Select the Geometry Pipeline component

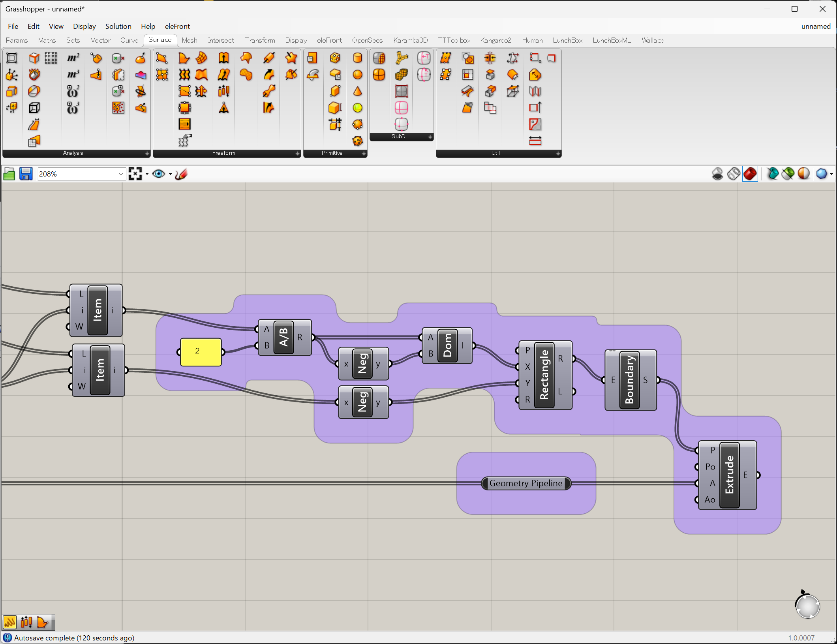tap(525, 483)
